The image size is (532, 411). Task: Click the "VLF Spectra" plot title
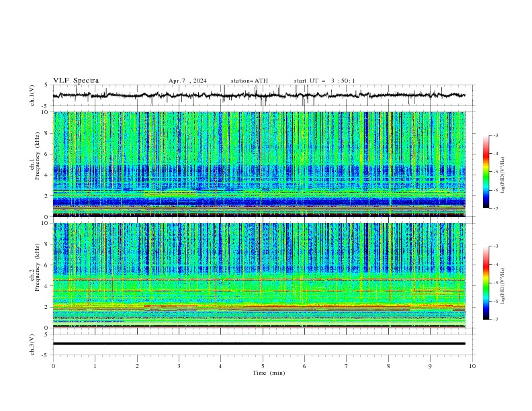[76, 81]
